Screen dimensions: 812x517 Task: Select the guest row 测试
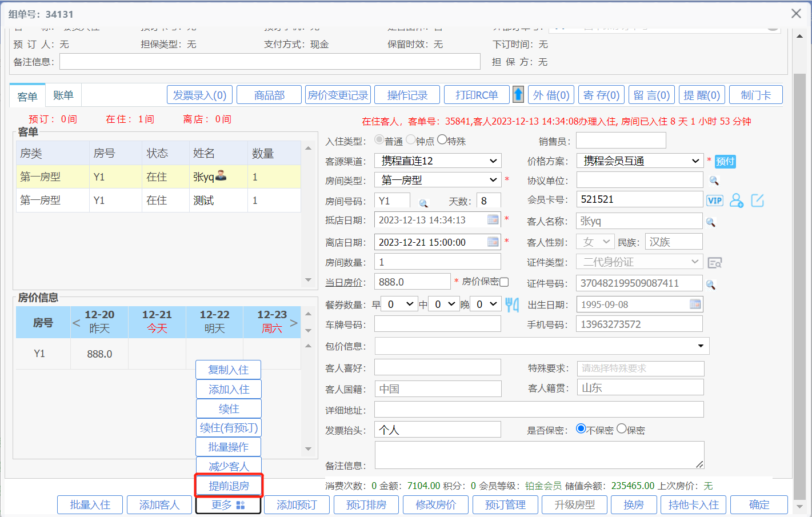158,201
